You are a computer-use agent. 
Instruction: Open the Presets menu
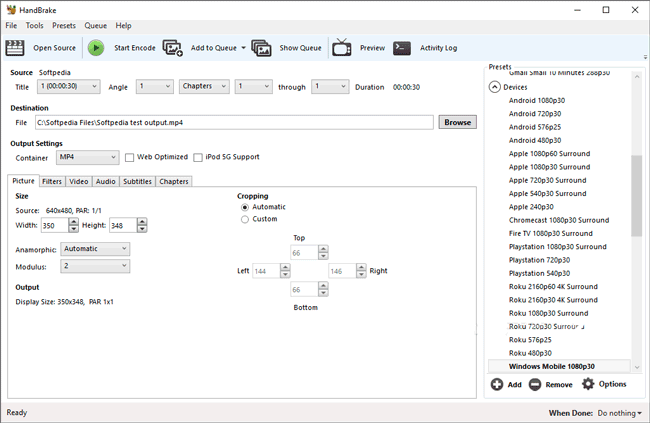click(64, 25)
